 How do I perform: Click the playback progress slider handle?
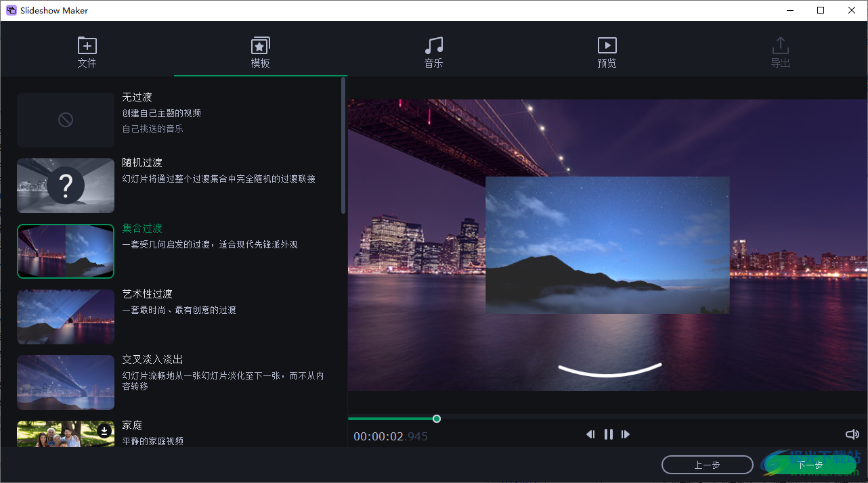click(437, 419)
